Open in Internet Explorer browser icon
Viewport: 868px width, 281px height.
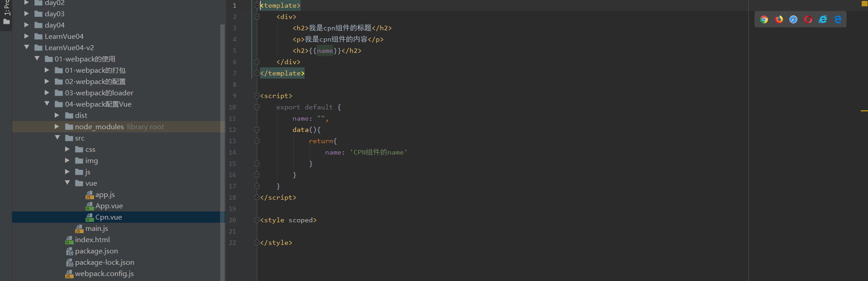click(x=823, y=19)
